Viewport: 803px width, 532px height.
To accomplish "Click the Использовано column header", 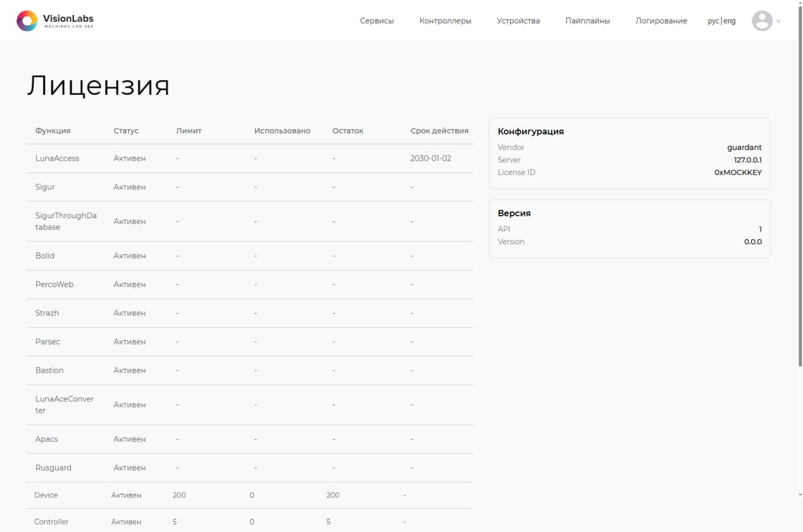I will (x=282, y=130).
